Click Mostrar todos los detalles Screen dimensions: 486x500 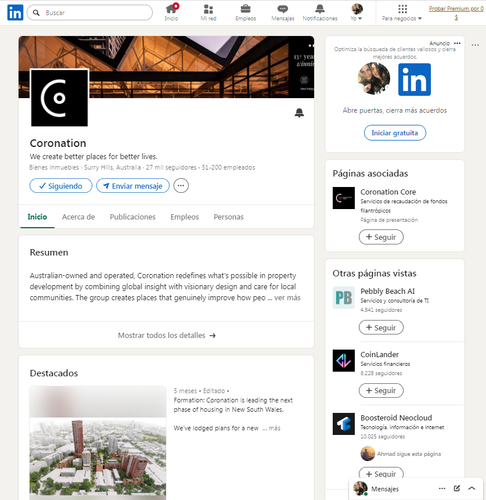pos(166,335)
